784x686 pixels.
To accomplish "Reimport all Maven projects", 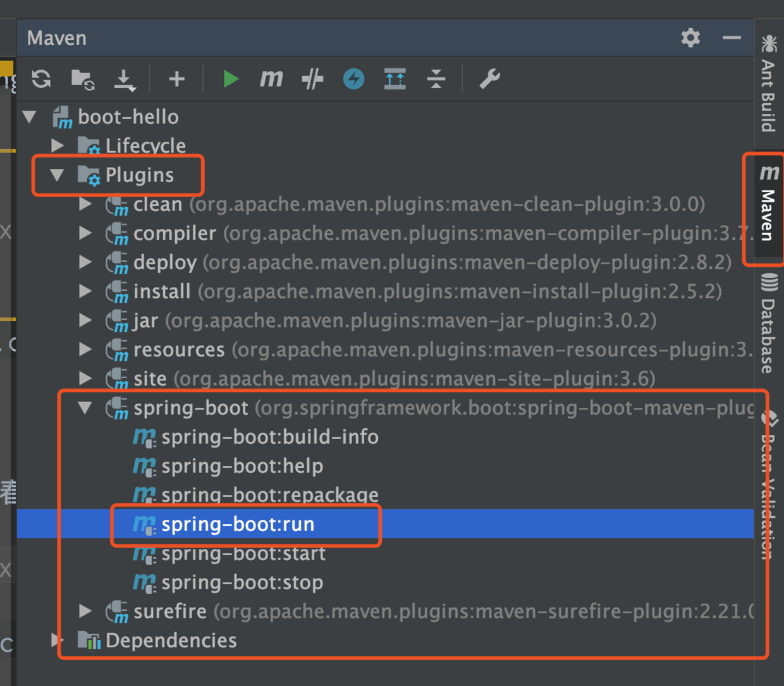I will tap(42, 79).
